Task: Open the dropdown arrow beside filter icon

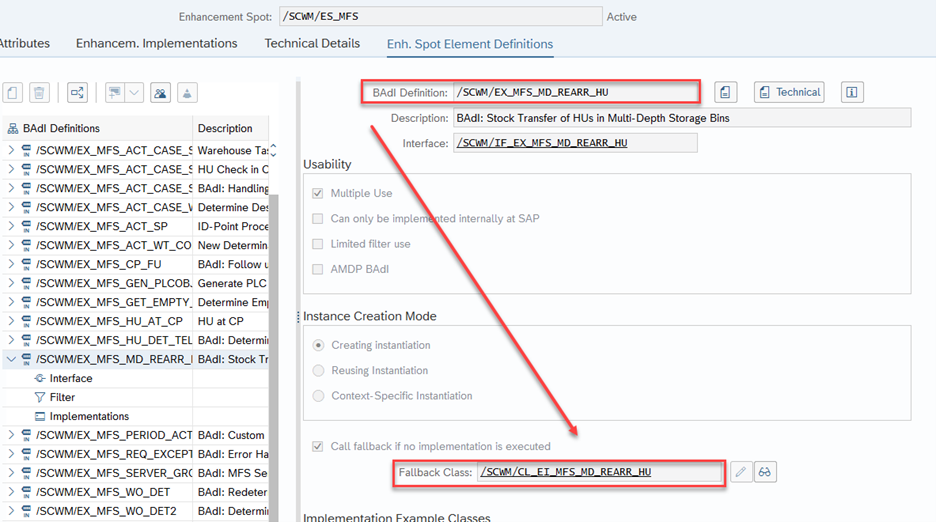Action: [x=134, y=93]
